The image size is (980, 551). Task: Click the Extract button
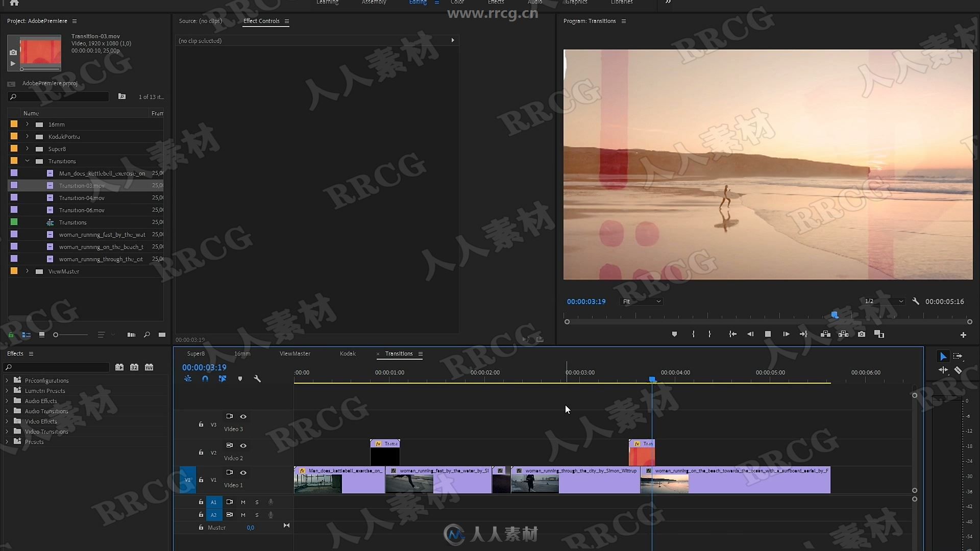(x=844, y=334)
